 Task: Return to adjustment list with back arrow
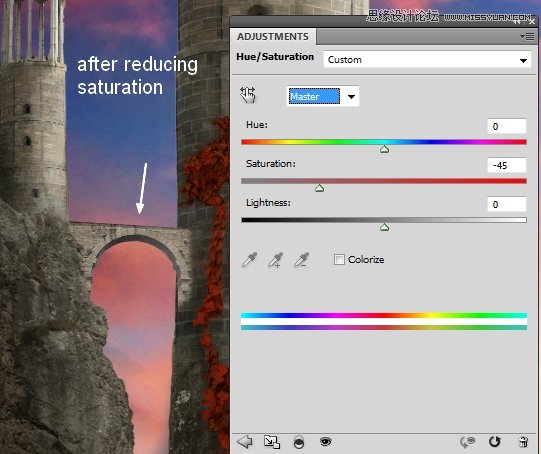point(245,441)
